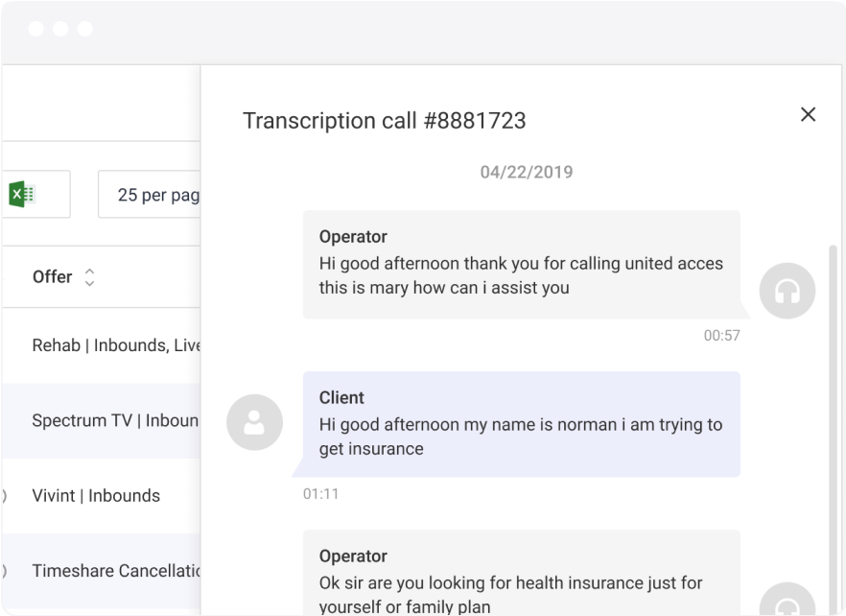The width and height of the screenshot is (846, 616).
Task: Click the client message about insurance
Action: pos(521,424)
